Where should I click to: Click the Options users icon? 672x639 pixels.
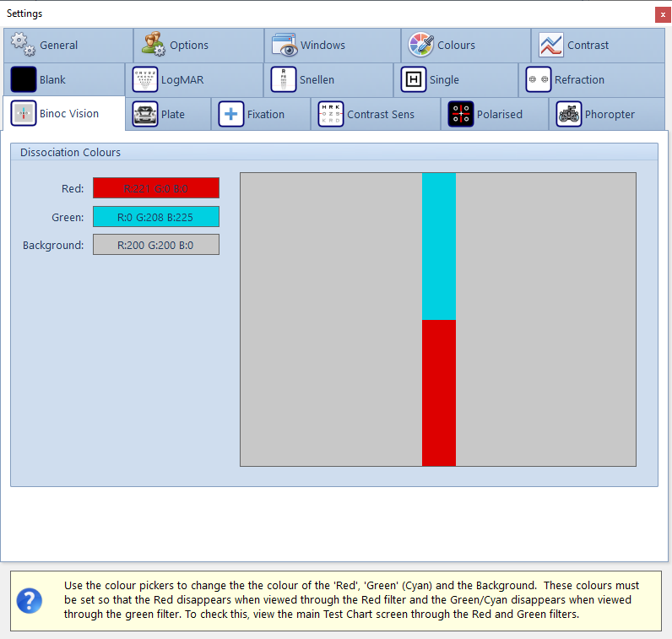pos(154,45)
